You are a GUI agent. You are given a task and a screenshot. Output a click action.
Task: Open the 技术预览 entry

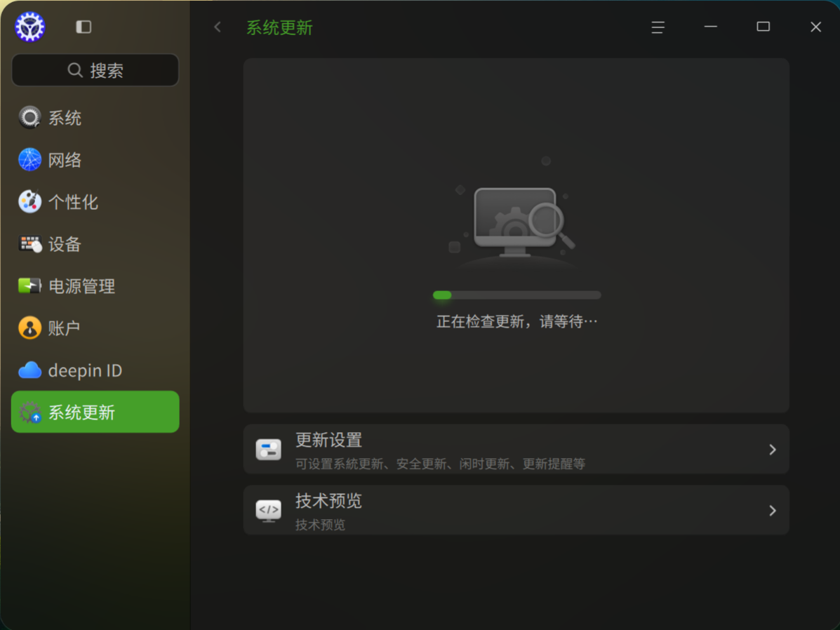(516, 510)
